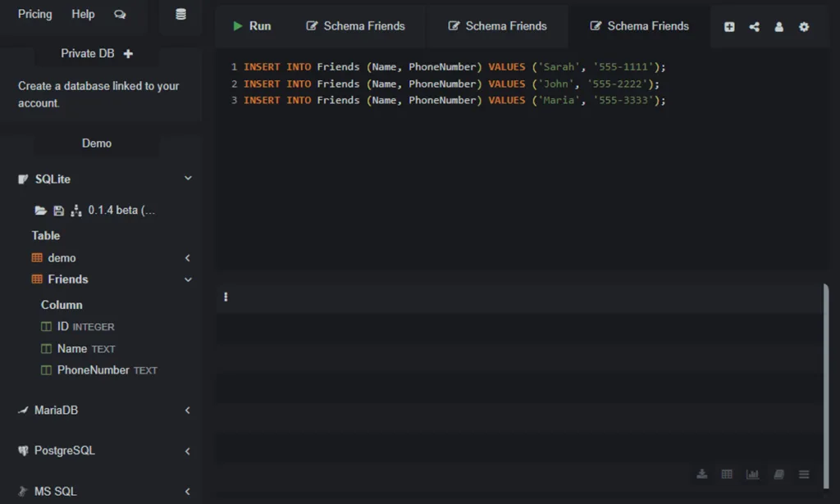Viewport: 840px width, 504px height.
Task: Click the database stack icon in the header
Action: click(x=180, y=14)
